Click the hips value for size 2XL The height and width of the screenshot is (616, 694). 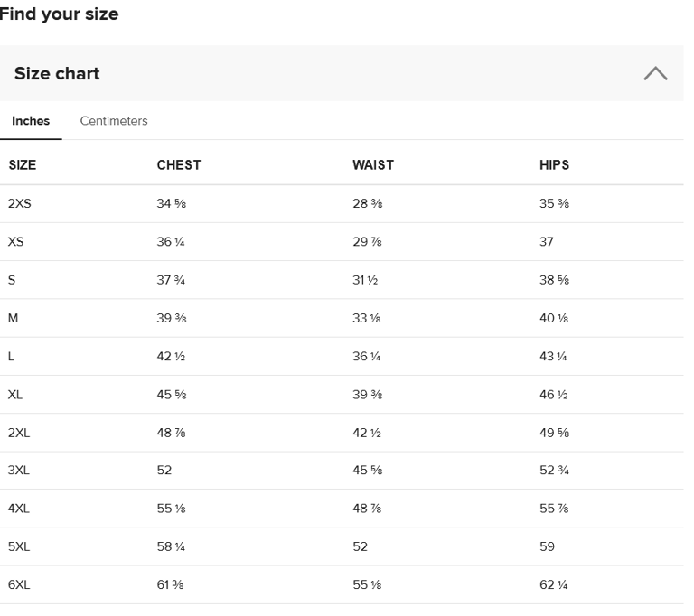(x=554, y=433)
